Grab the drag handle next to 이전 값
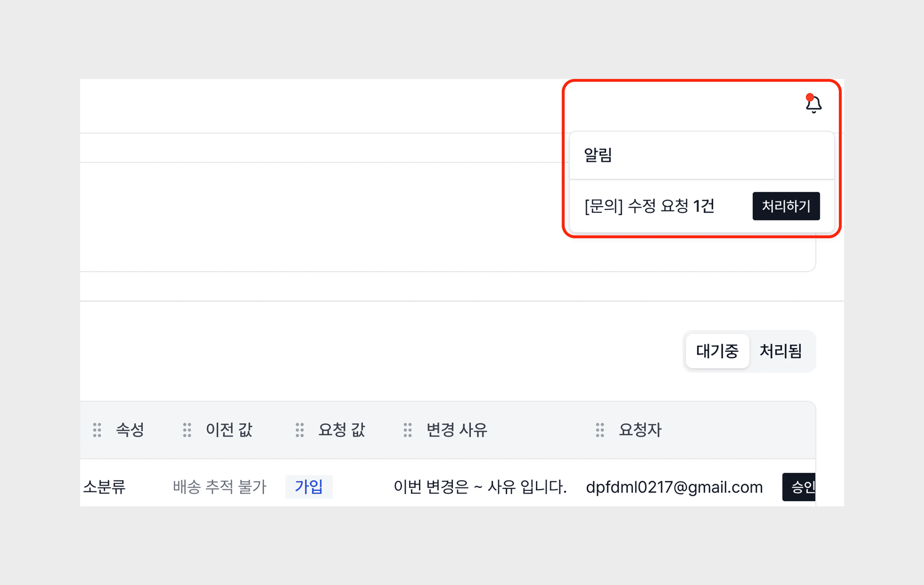The width and height of the screenshot is (924, 585). pos(187,430)
